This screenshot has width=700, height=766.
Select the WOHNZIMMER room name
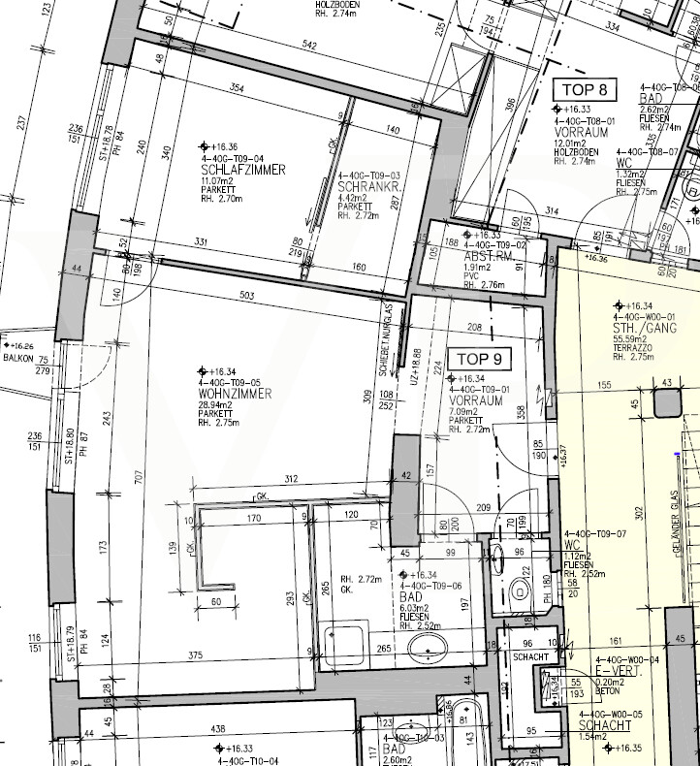(x=235, y=394)
